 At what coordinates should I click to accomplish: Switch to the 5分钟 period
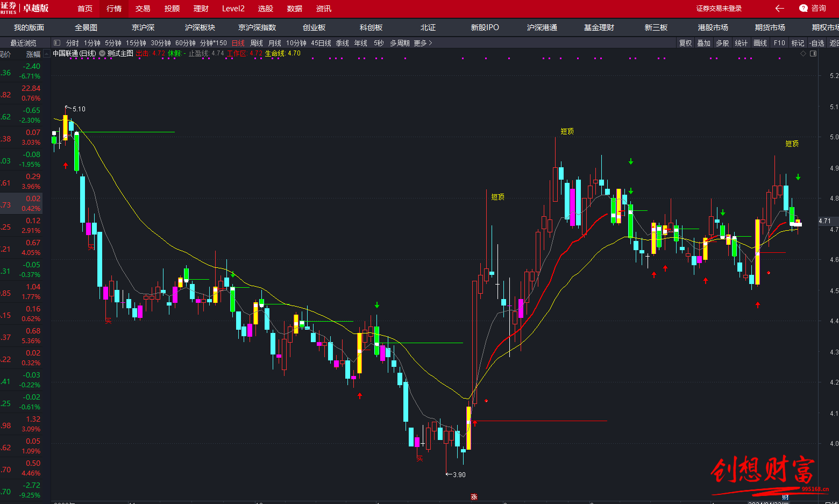pos(113,43)
